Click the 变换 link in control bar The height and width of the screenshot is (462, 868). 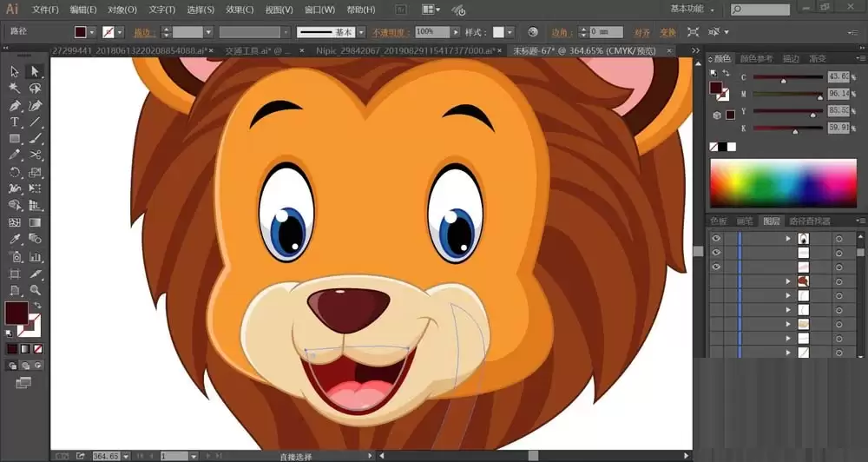[x=667, y=32]
